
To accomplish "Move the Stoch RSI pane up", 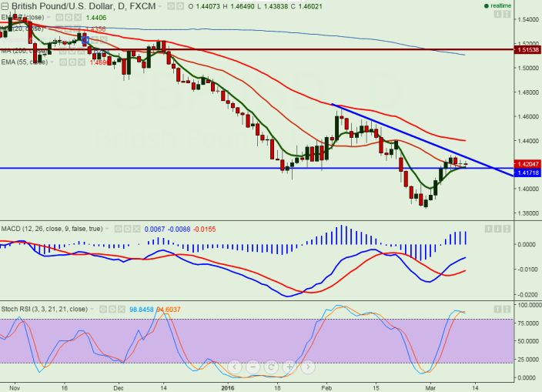I will coord(498,309).
